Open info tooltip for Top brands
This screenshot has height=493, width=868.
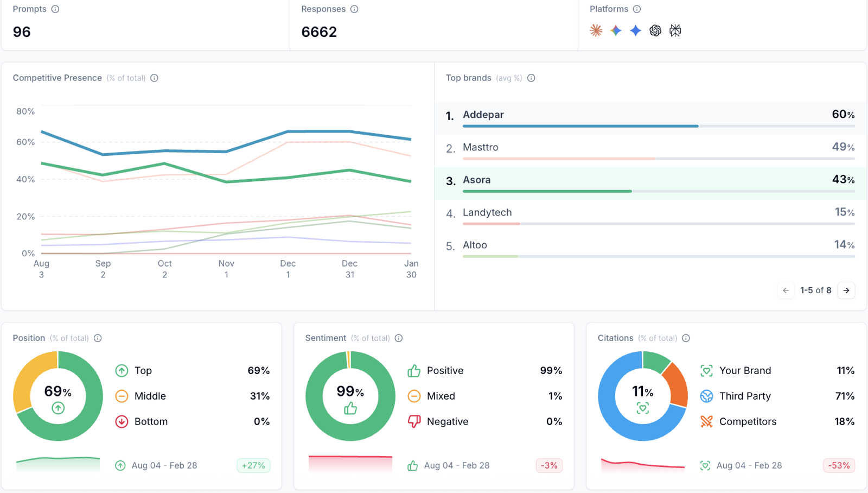click(531, 78)
